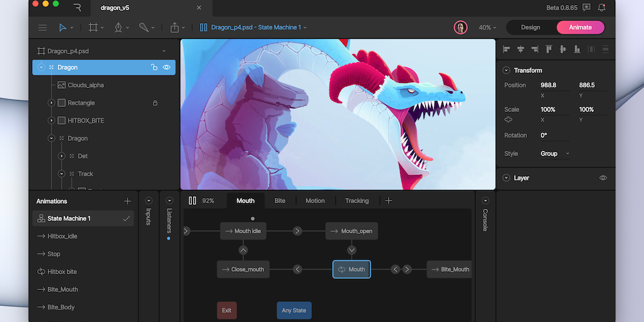Pause the state machine playback
Viewport: 644px width, 322px height.
(x=192, y=201)
